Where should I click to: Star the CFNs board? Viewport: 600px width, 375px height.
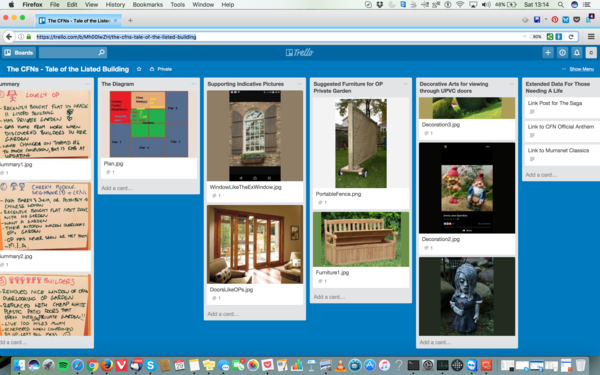(139, 69)
